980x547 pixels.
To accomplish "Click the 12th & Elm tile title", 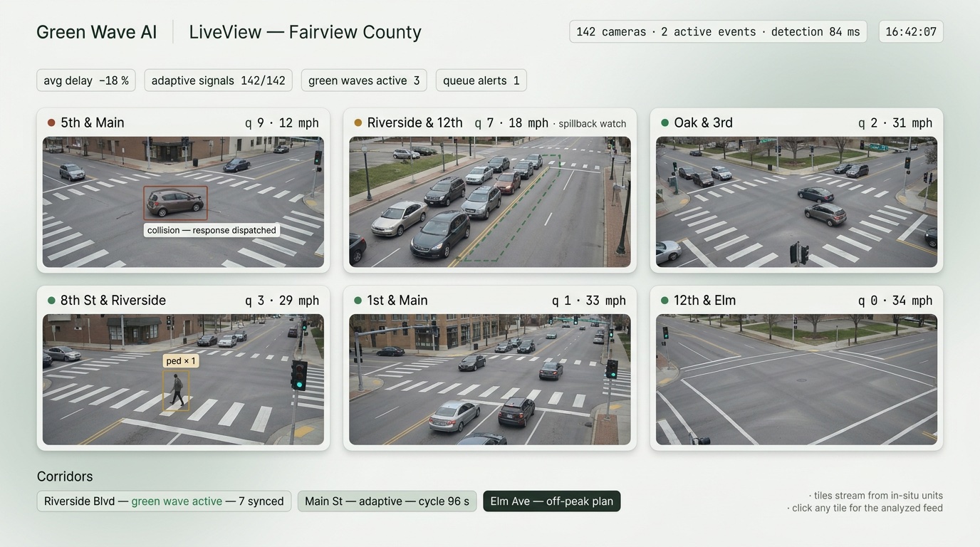I will 705,301.
